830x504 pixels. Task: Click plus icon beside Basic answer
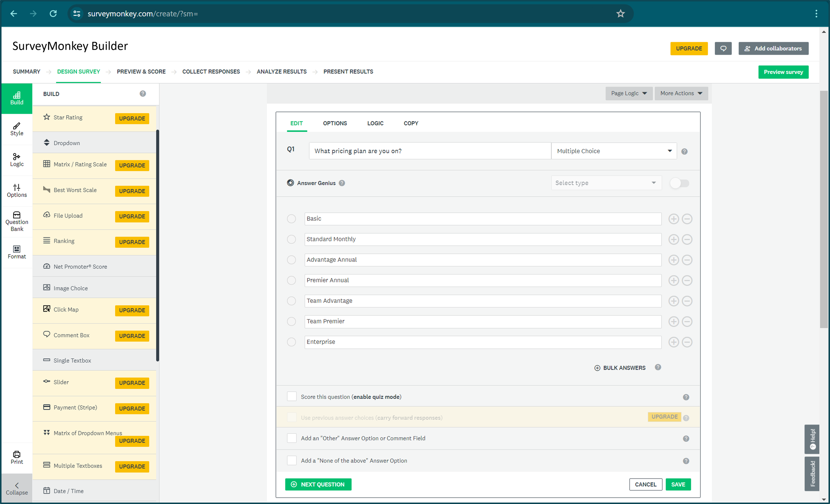tap(673, 219)
